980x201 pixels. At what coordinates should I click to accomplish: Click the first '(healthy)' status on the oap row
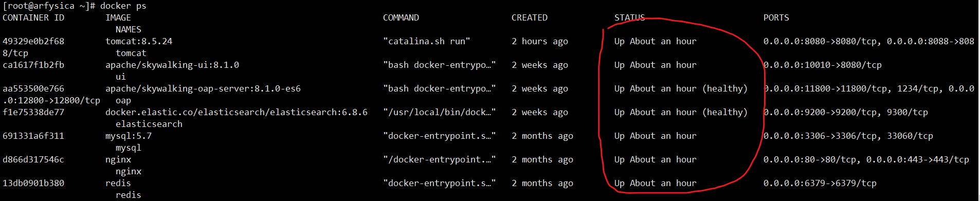(725, 89)
